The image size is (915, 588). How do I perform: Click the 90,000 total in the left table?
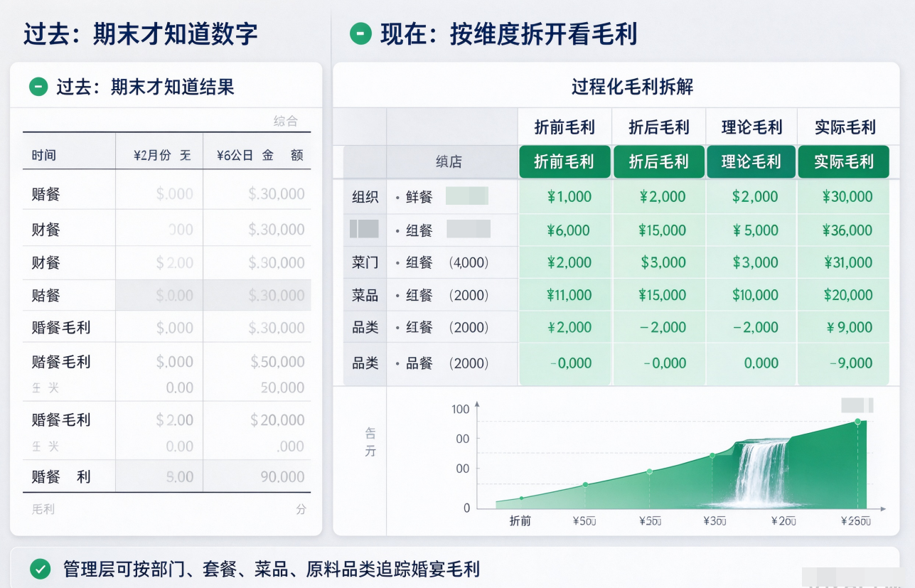pyautogui.click(x=282, y=477)
